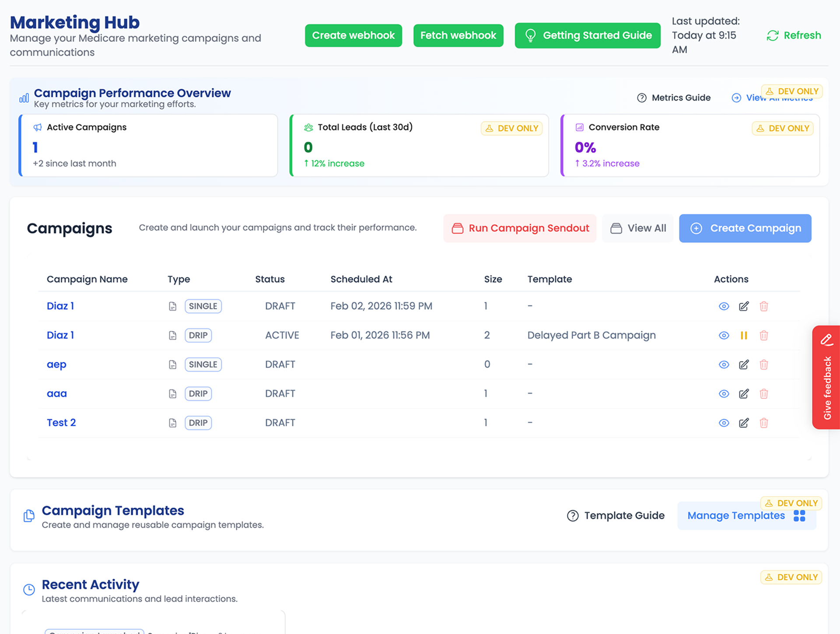Image resolution: width=840 pixels, height=634 pixels.
Task: Open the Metrics Guide help
Action: [674, 98]
